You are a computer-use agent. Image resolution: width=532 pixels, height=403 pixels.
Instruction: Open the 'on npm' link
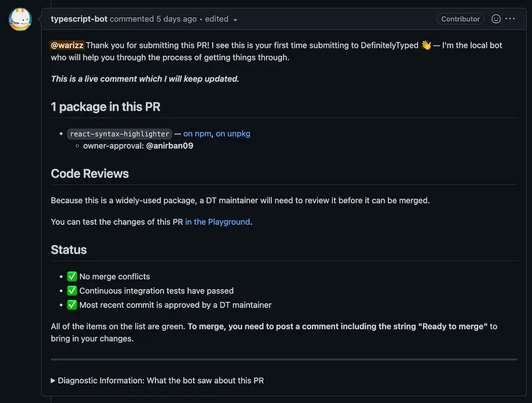(197, 134)
